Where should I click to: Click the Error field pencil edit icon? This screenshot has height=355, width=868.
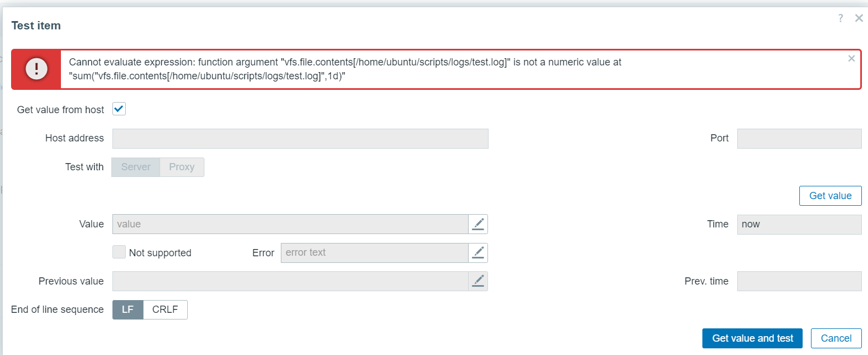tap(478, 252)
